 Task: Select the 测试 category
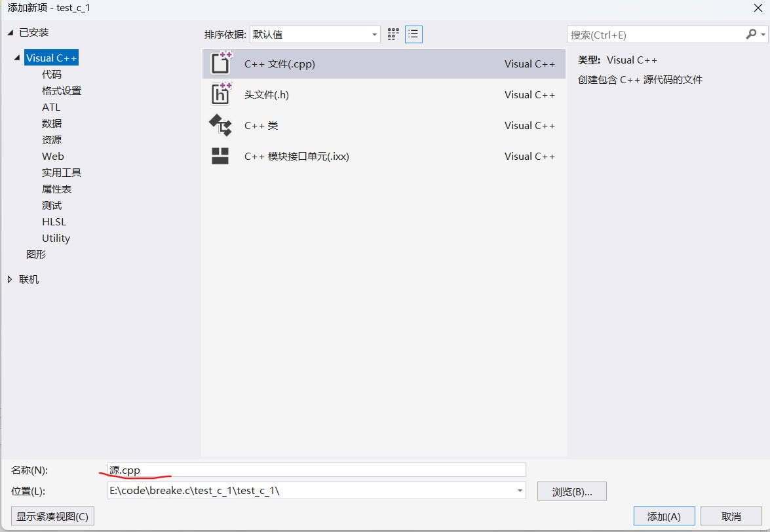pyautogui.click(x=52, y=205)
